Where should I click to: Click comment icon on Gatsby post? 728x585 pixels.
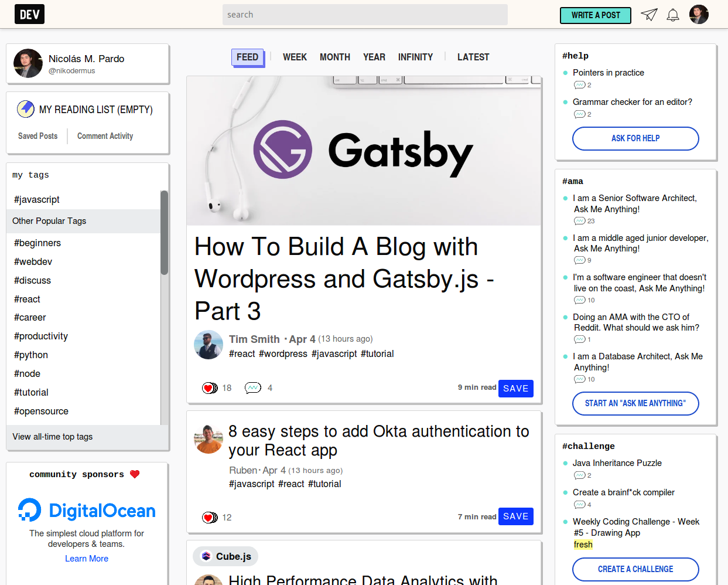[253, 388]
